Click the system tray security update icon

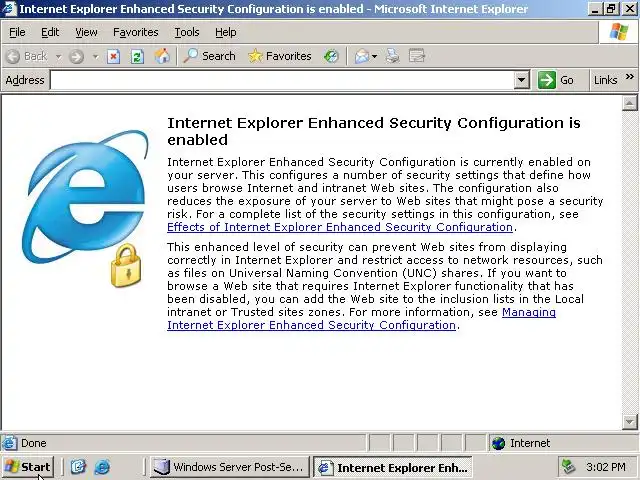click(569, 467)
